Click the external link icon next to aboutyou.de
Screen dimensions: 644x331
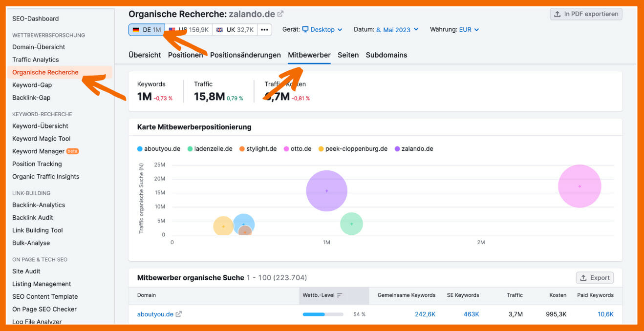click(179, 314)
